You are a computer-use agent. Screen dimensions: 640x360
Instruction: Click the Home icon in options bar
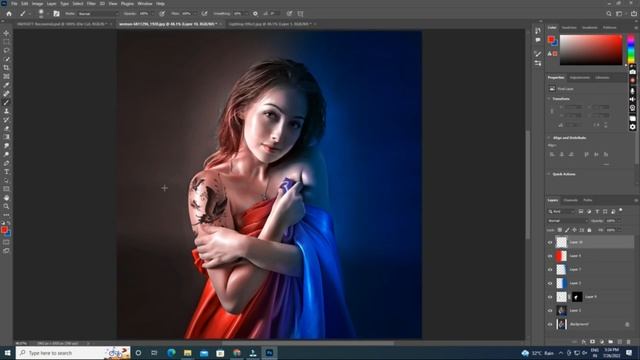(x=9, y=13)
